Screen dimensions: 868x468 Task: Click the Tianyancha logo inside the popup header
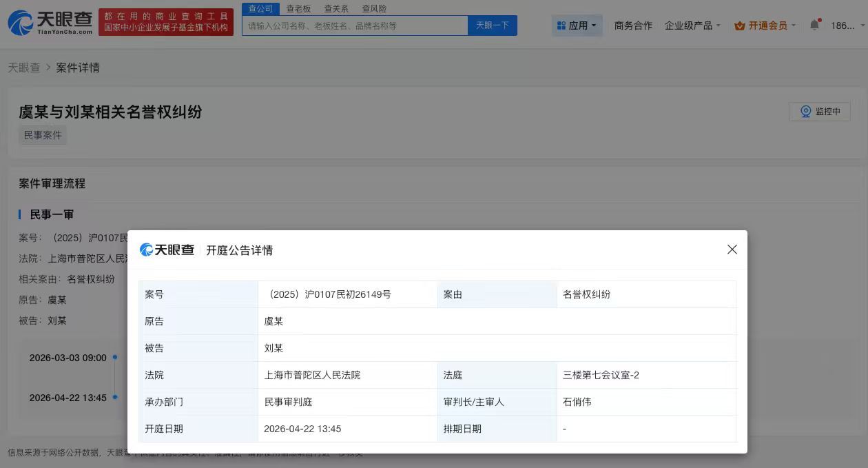(x=167, y=250)
